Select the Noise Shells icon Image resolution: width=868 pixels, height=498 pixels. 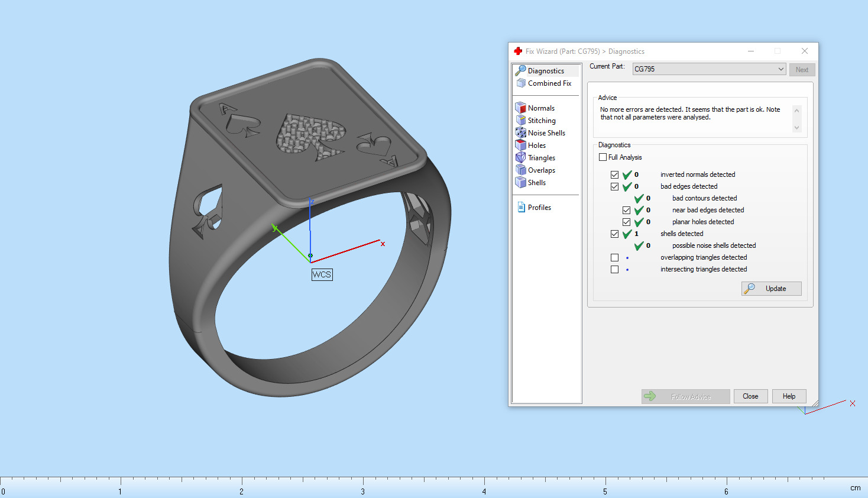pyautogui.click(x=520, y=132)
